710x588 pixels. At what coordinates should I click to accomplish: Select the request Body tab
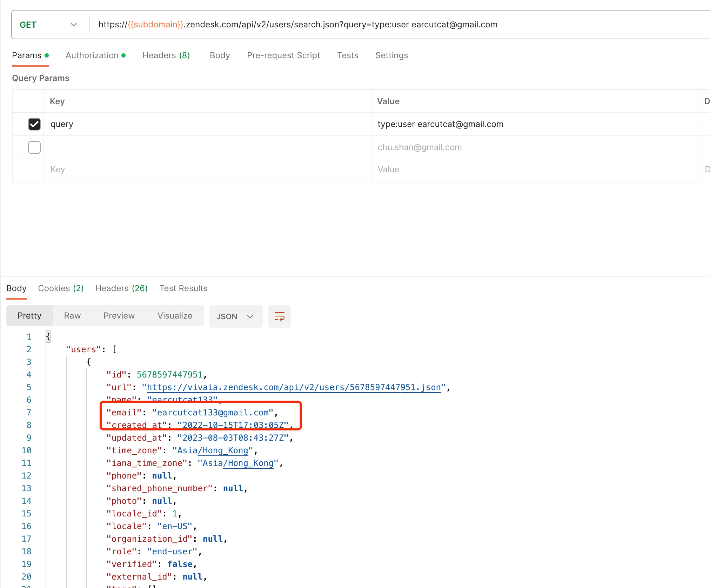coord(220,55)
